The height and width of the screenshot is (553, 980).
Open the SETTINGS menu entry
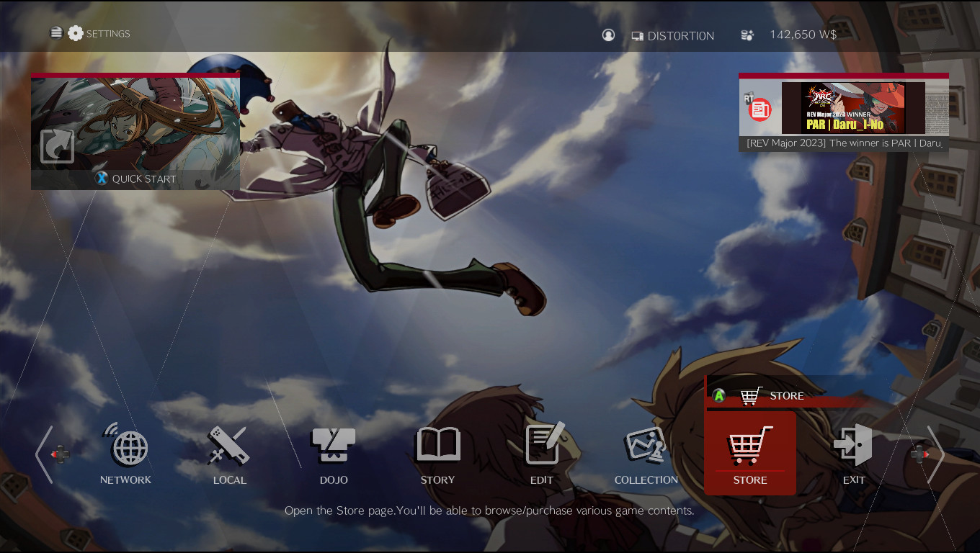coord(108,33)
